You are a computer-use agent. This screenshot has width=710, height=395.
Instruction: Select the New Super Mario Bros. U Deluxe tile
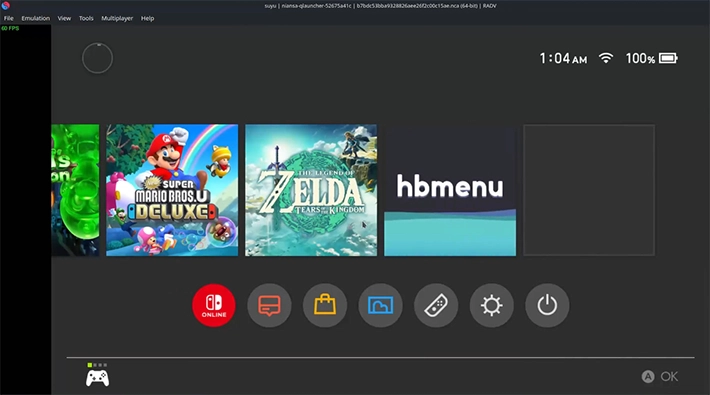(x=172, y=190)
